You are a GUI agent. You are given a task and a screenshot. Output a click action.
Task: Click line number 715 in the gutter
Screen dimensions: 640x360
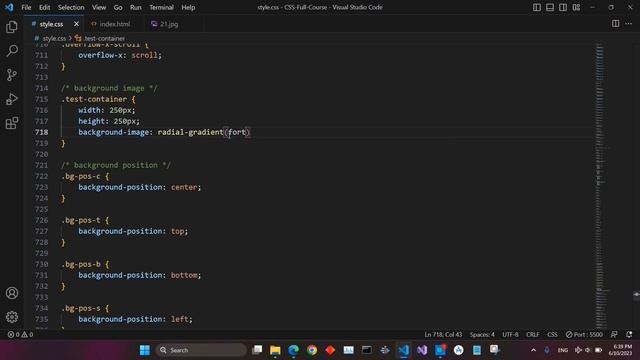tap(42, 99)
